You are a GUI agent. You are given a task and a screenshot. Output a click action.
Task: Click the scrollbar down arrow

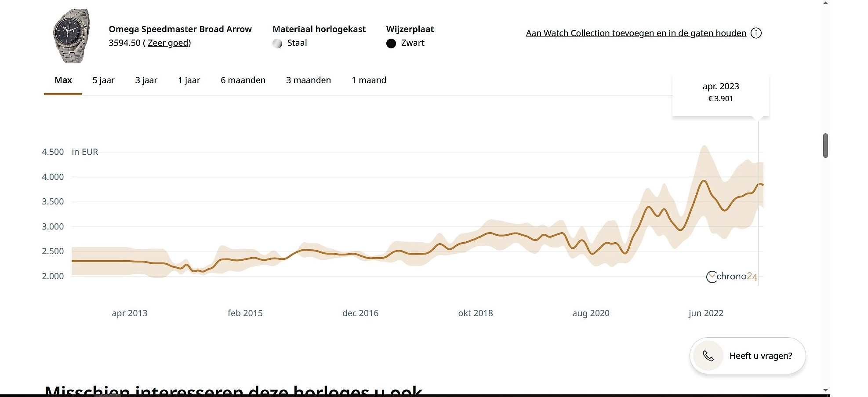click(825, 390)
